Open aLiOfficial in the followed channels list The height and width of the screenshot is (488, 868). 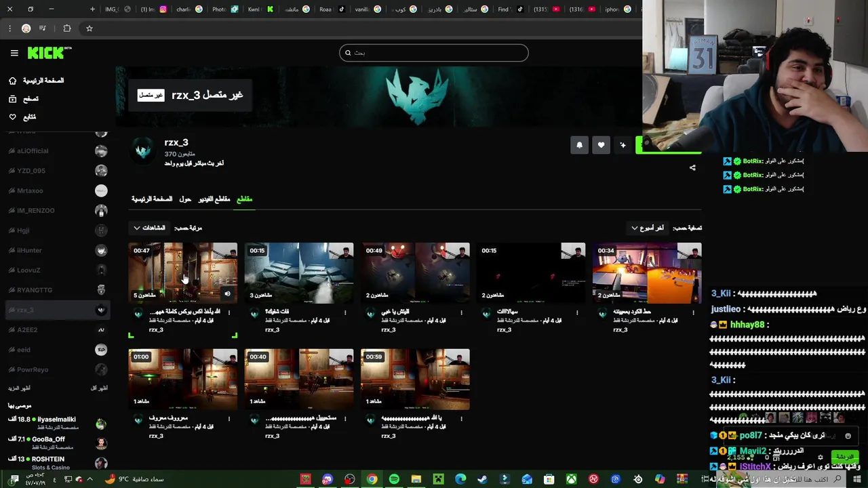coord(58,151)
